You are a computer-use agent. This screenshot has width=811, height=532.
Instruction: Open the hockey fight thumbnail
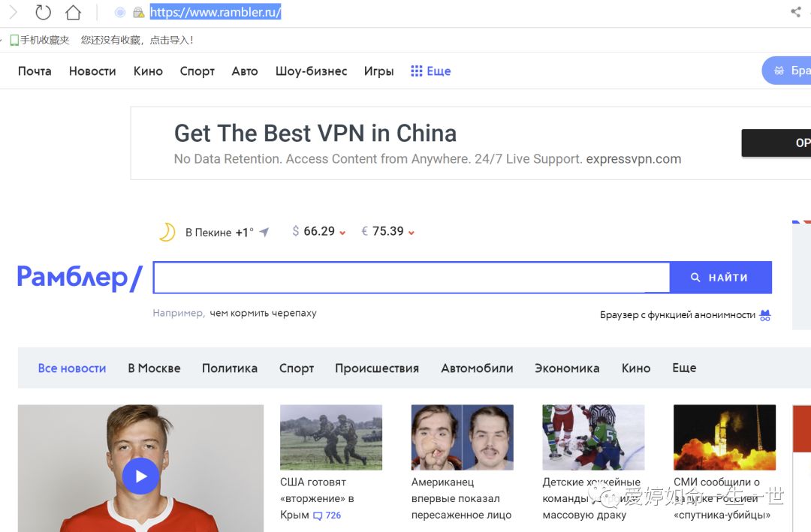point(593,437)
